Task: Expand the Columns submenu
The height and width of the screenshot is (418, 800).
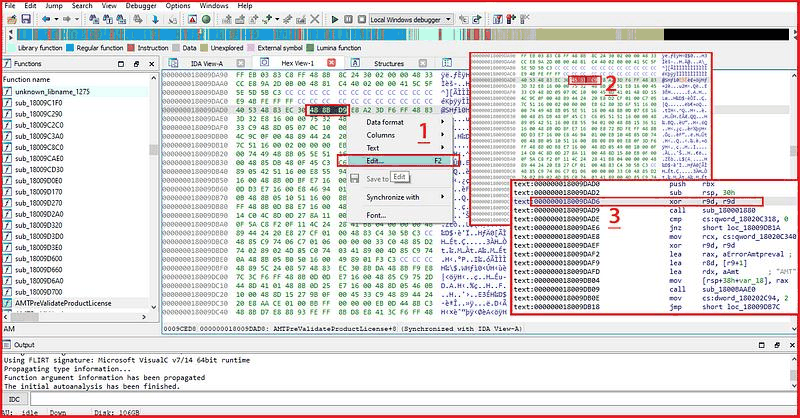Action: [401, 135]
